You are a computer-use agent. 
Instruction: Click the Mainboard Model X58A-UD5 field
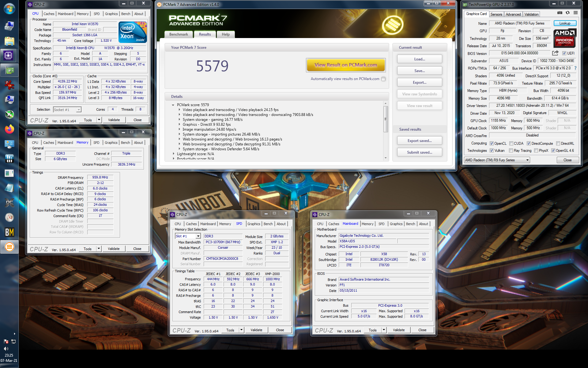point(367,241)
